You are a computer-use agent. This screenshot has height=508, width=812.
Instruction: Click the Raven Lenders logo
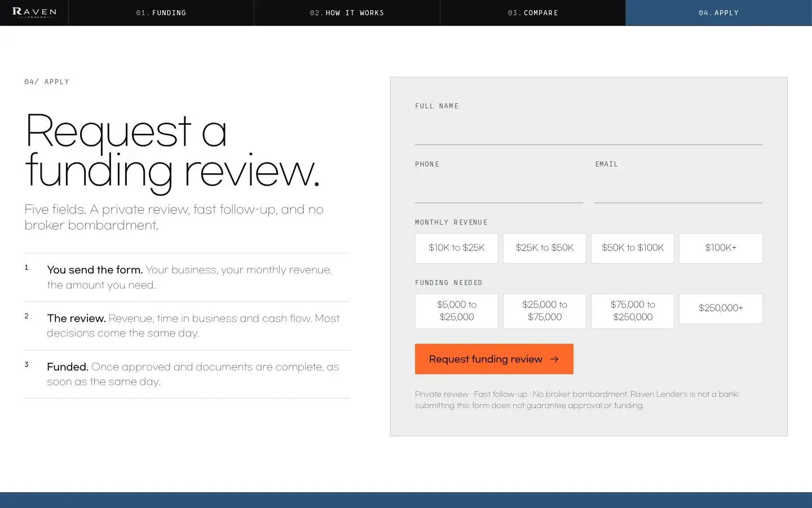34,12
